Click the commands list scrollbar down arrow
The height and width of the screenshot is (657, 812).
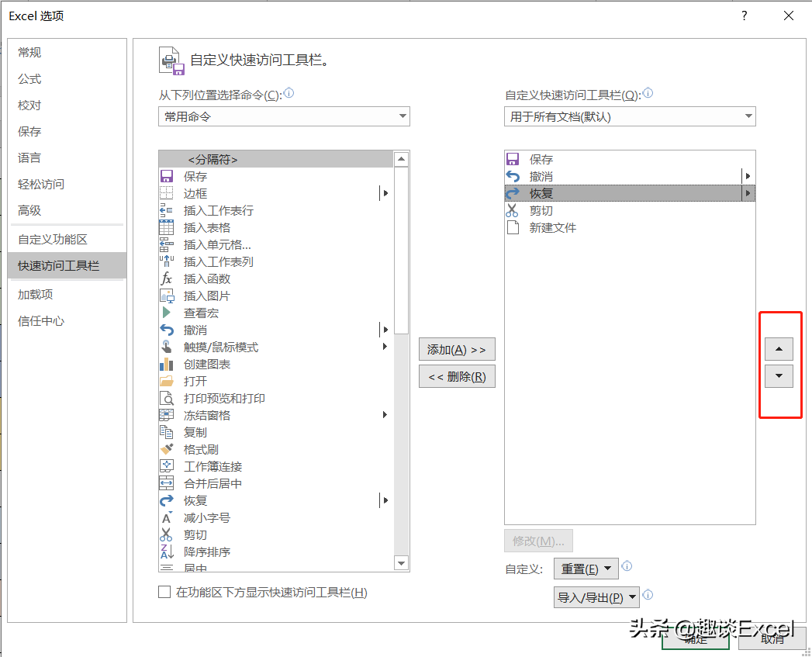click(401, 562)
